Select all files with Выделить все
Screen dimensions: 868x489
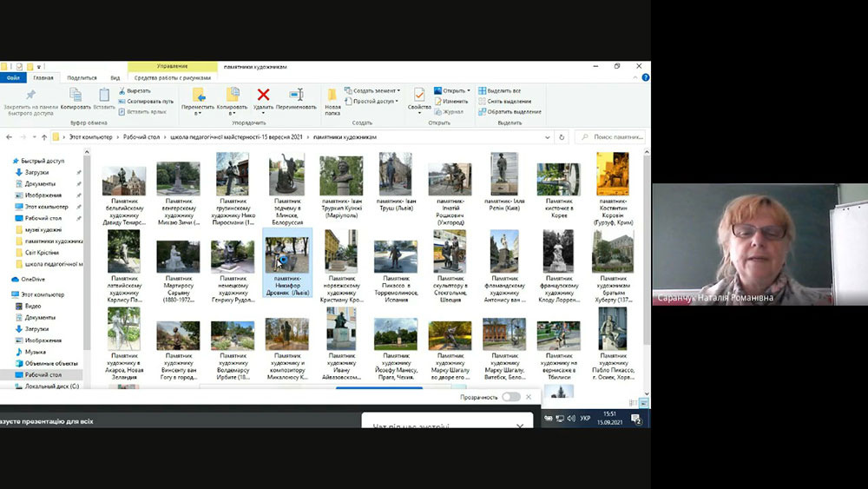point(500,91)
